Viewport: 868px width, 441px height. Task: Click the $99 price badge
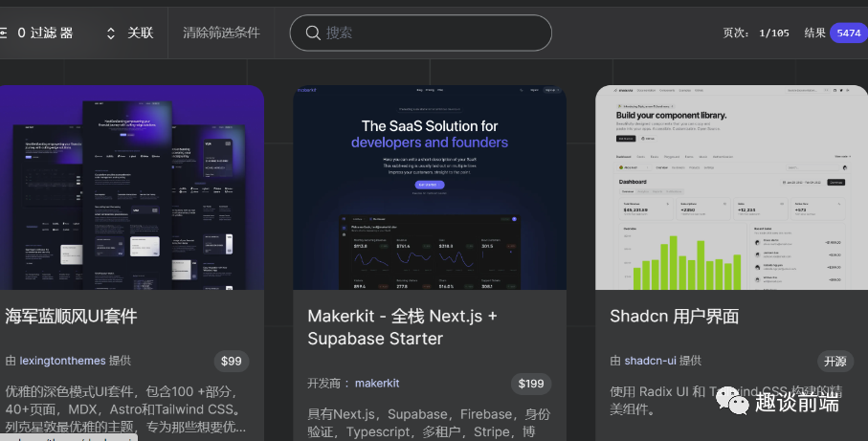(232, 362)
